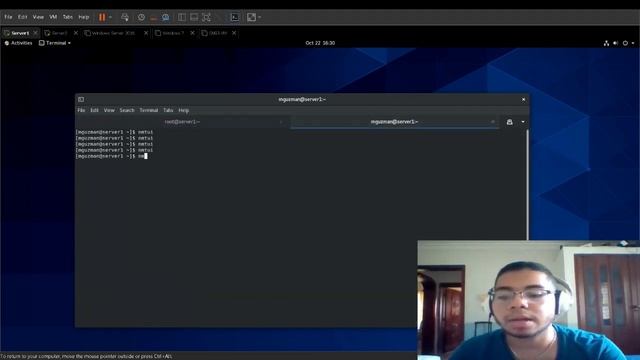The image size is (640, 360).
Task: Open the Terminal app menu in top bar
Action: point(55,43)
